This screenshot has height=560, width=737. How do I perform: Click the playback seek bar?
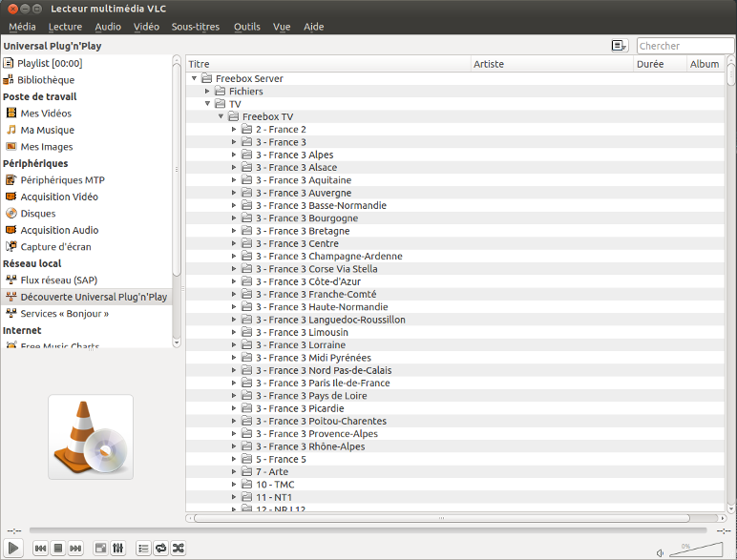tap(368, 530)
